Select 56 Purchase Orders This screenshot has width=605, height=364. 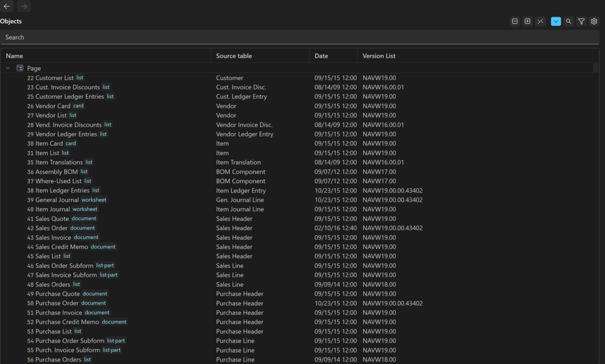pos(54,360)
